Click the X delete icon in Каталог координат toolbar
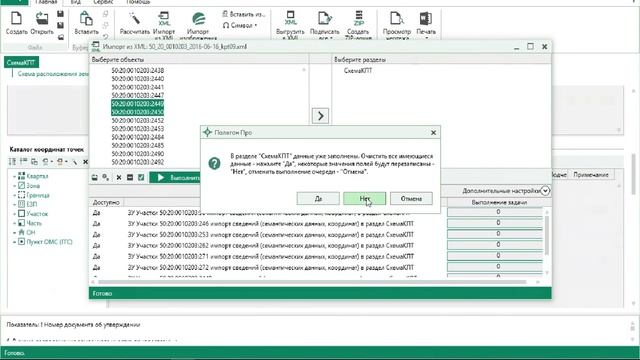Screen dimensions: 640x360 tap(85, 162)
